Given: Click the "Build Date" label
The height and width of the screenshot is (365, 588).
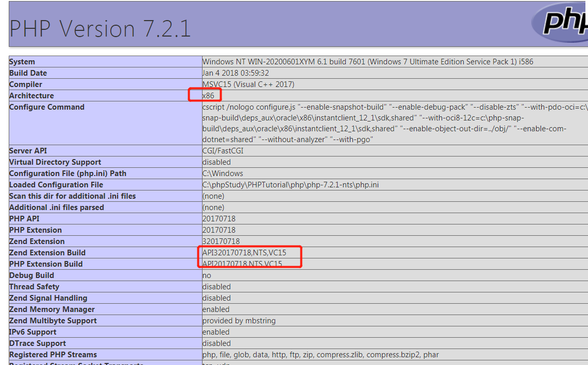Looking at the screenshot, I should pos(28,73).
